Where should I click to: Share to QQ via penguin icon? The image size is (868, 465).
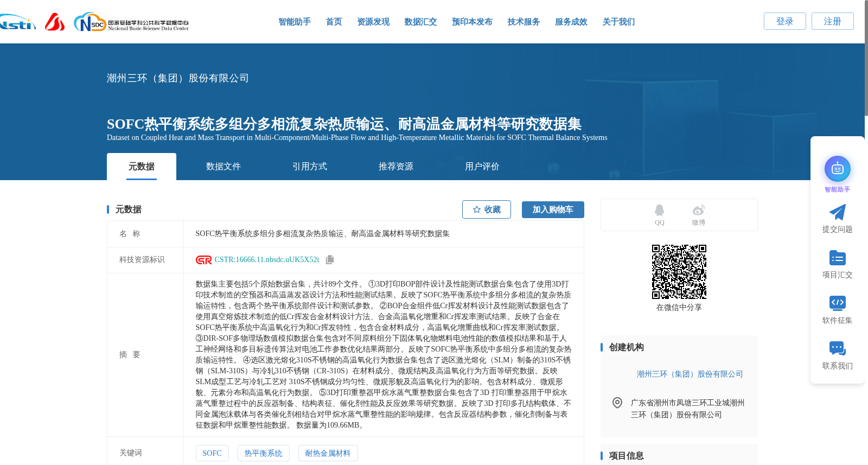tap(659, 211)
